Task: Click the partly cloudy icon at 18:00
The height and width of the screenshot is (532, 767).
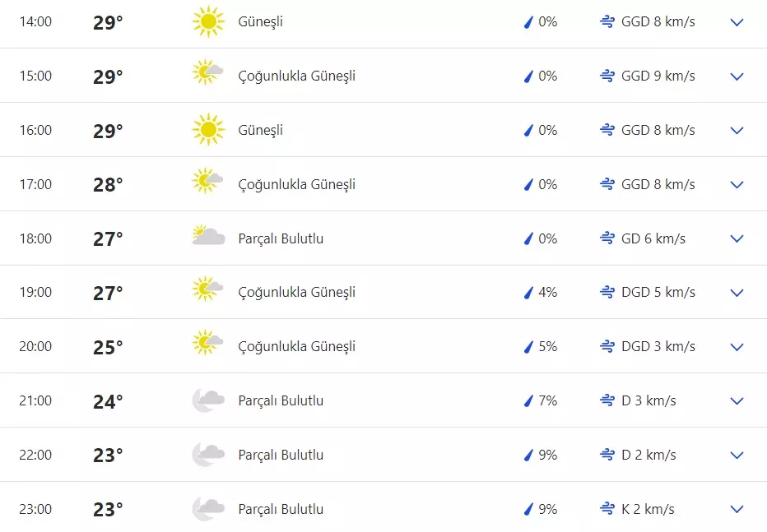Action: (x=208, y=237)
